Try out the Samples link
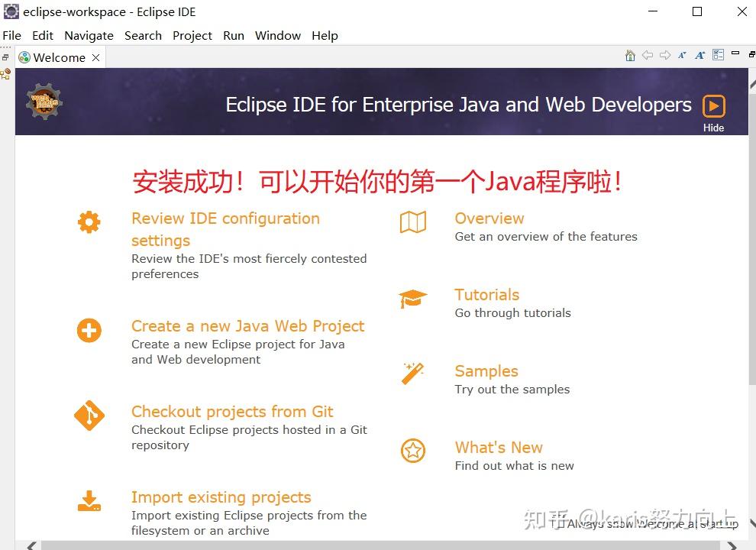 (486, 370)
